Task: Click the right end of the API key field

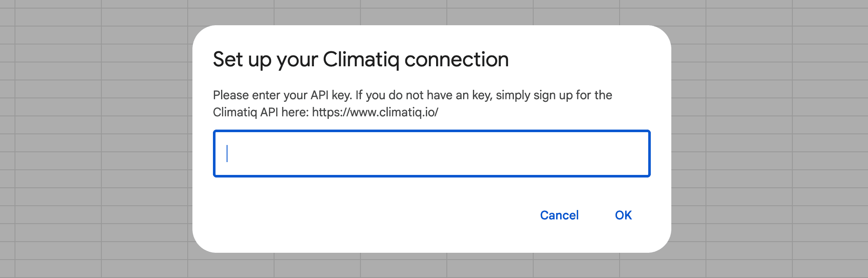Action: click(x=637, y=154)
